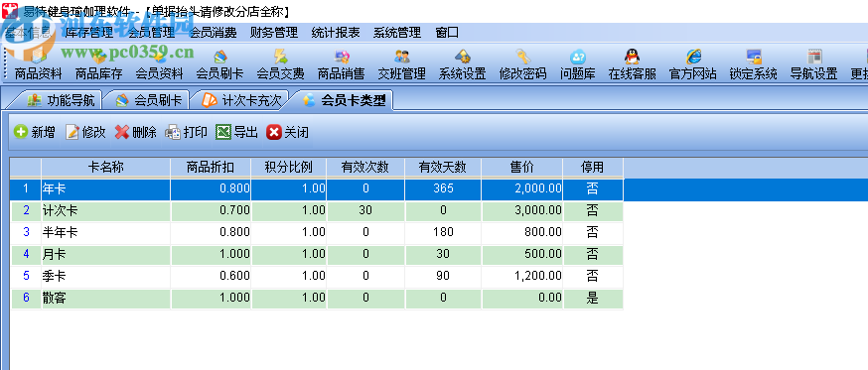
Task: Open 导航设置 toolbar icon
Action: pyautogui.click(x=813, y=64)
